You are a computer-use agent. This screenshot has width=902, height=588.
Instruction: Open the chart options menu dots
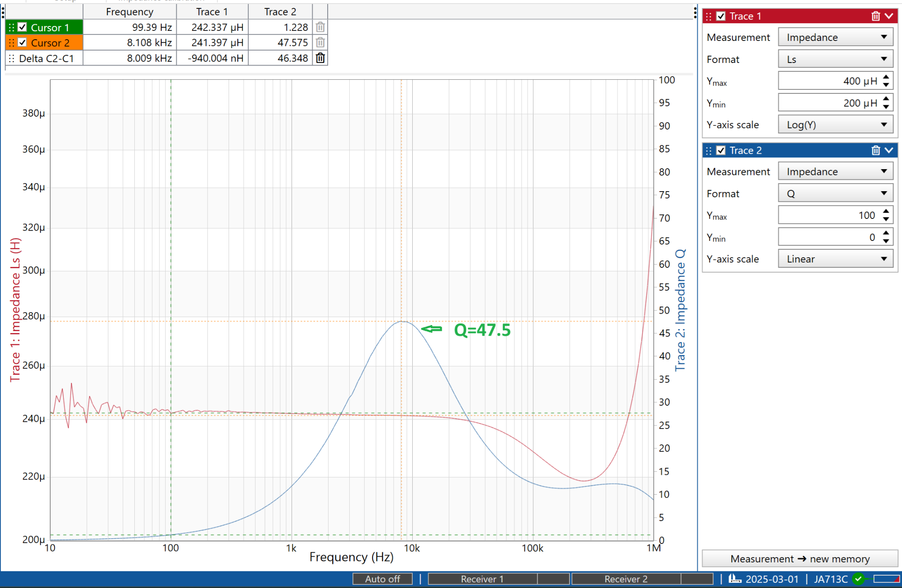point(695,12)
